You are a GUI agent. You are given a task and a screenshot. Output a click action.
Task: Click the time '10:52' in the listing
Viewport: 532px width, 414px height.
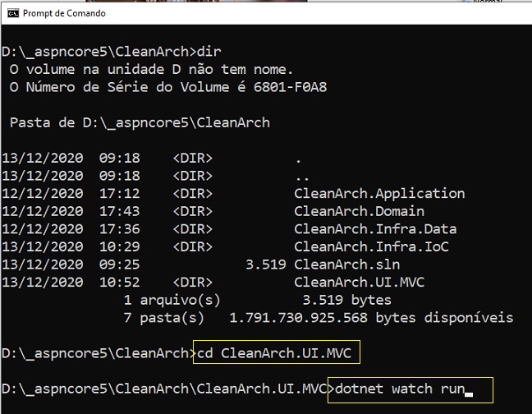click(119, 283)
